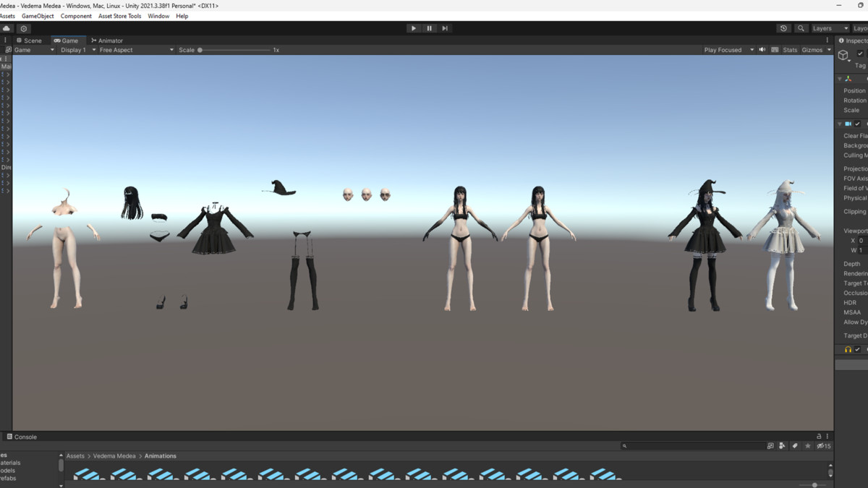This screenshot has width=868, height=488.
Task: Toggle the Gizmos button
Action: [x=812, y=50]
